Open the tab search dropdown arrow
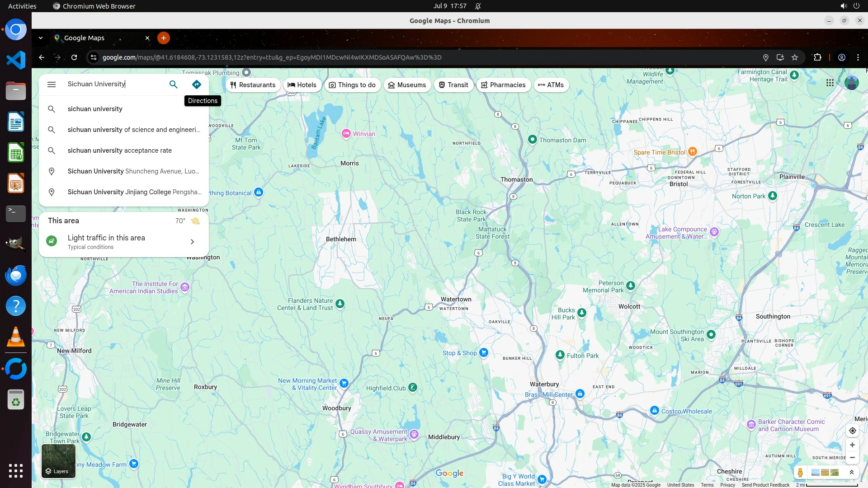 [41, 38]
